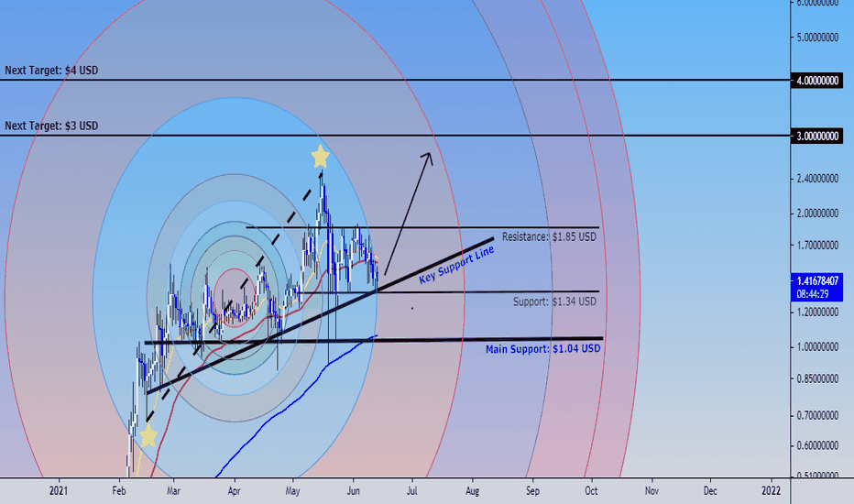Viewport: 854px width, 504px height.
Task: Select the 'Resistance: $1.85 USD' annotation
Action: coord(549,236)
